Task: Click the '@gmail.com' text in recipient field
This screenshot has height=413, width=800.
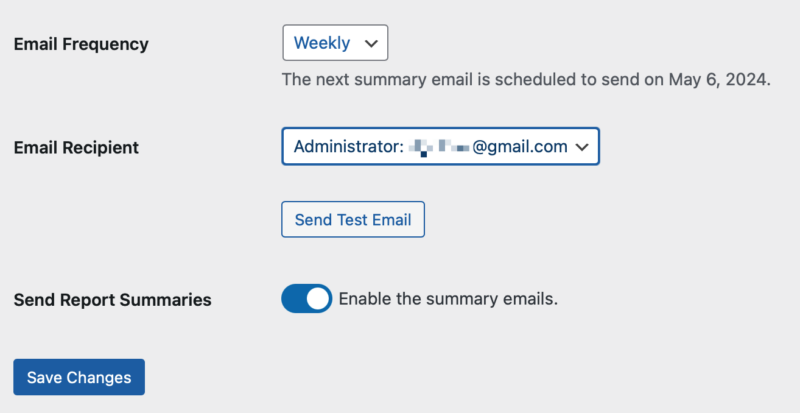Action: coord(520,146)
